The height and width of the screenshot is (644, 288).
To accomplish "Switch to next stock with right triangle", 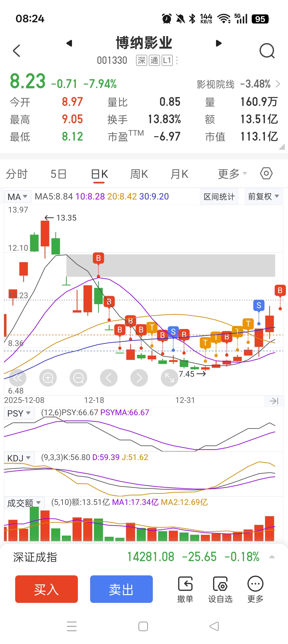I will pyautogui.click(x=219, y=43).
